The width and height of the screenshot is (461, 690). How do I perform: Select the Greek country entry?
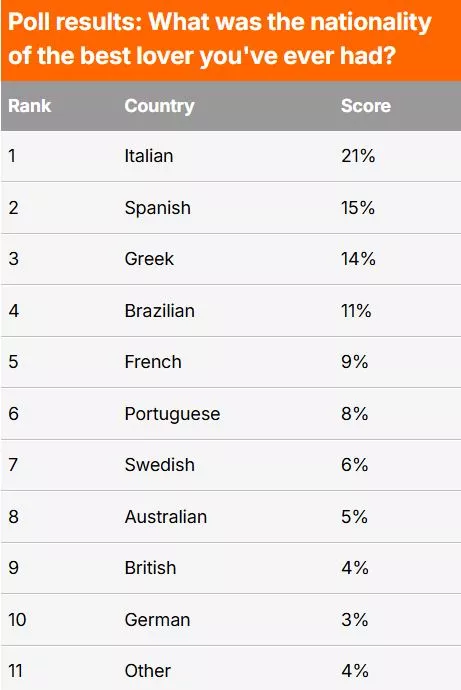pyautogui.click(x=149, y=259)
